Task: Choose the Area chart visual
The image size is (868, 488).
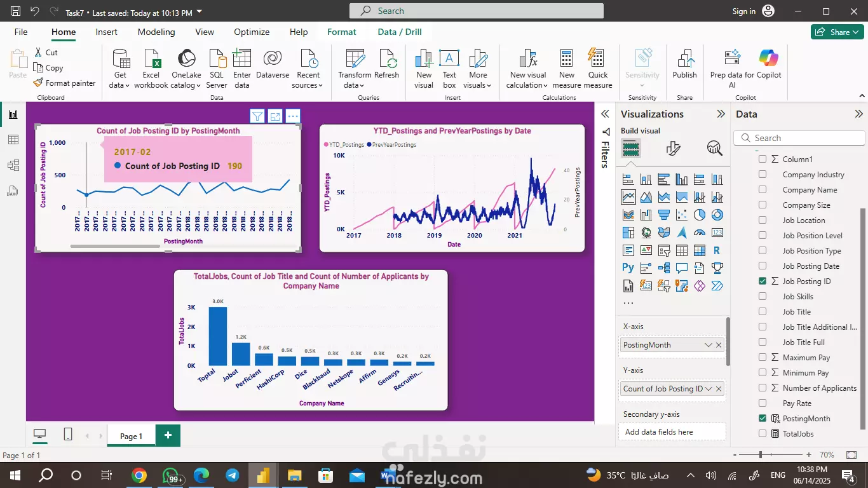Action: pos(646,197)
